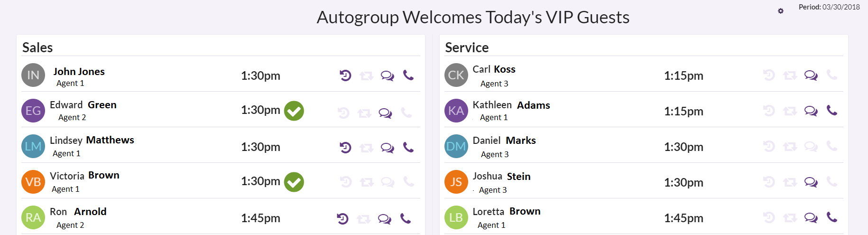Toggle the green checkmark for Victoria Brown
Viewport: 868px width, 235px height.
tap(294, 182)
